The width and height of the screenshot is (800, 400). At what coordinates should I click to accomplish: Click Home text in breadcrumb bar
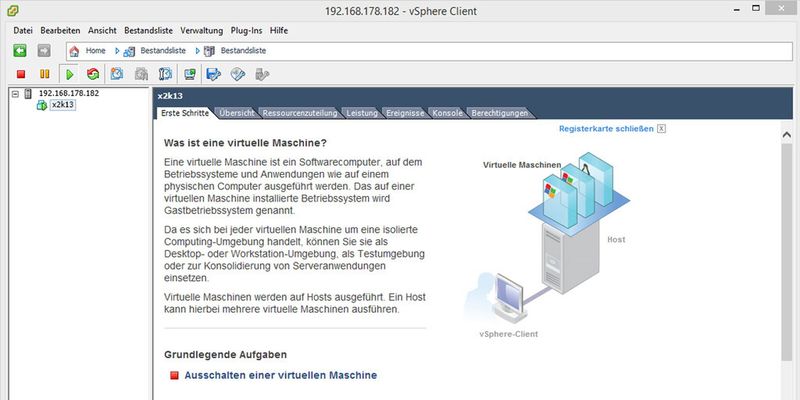(95, 51)
